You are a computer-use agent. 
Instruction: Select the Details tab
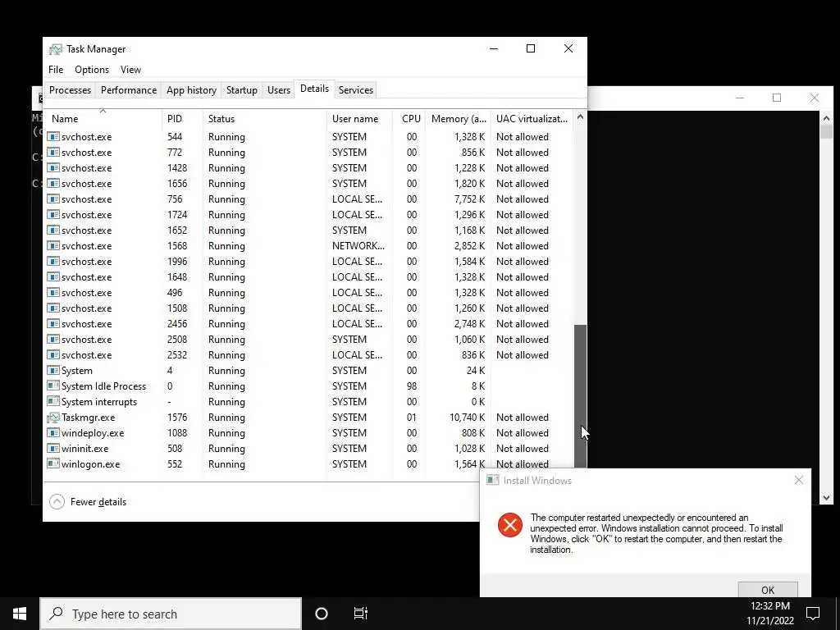coord(314,89)
